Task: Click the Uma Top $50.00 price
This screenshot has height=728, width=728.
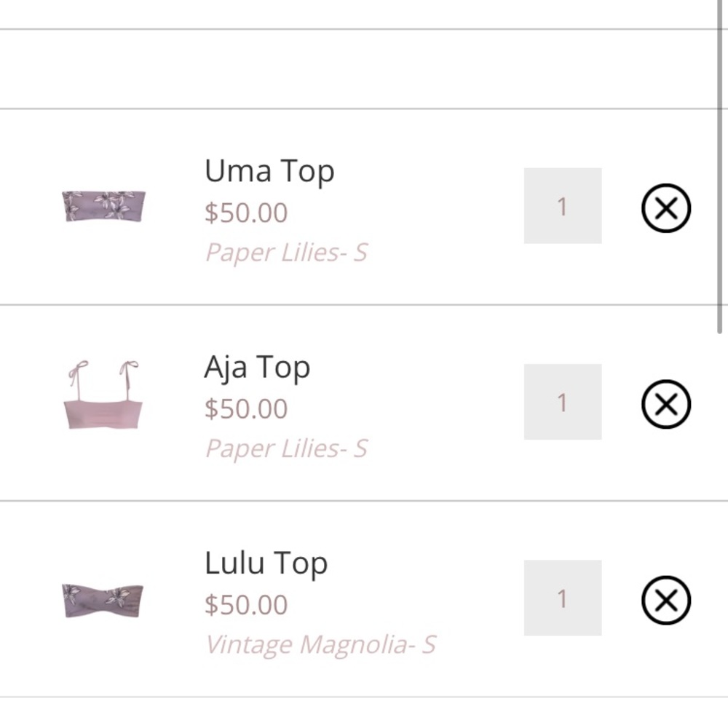Action: coord(246,213)
